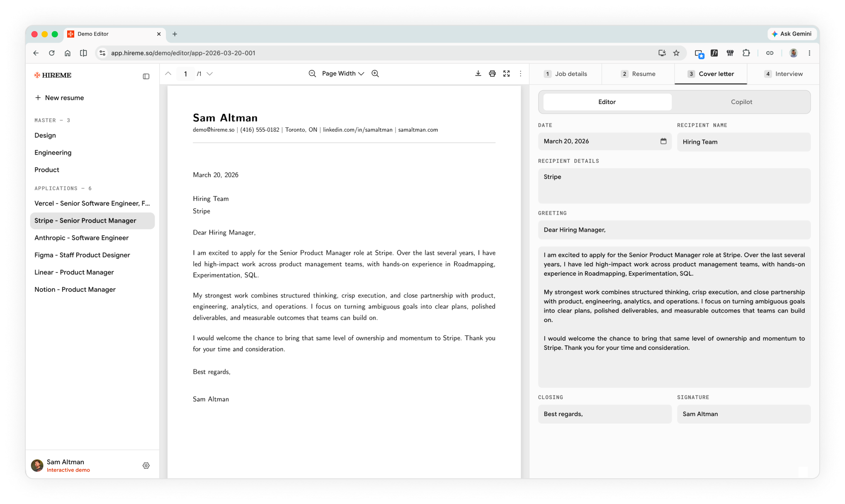Screen dimensions: 845x504
Task: Edit the Greeting field
Action: click(674, 230)
